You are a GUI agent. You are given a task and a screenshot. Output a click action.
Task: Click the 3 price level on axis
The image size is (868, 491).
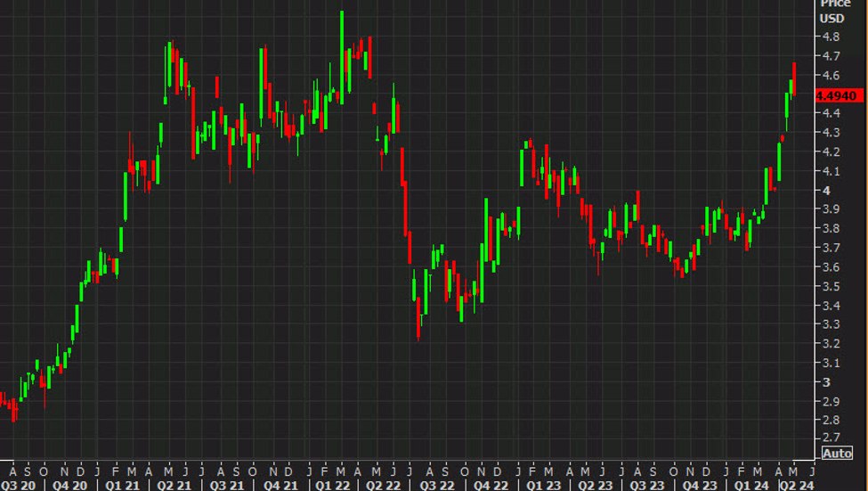point(827,381)
